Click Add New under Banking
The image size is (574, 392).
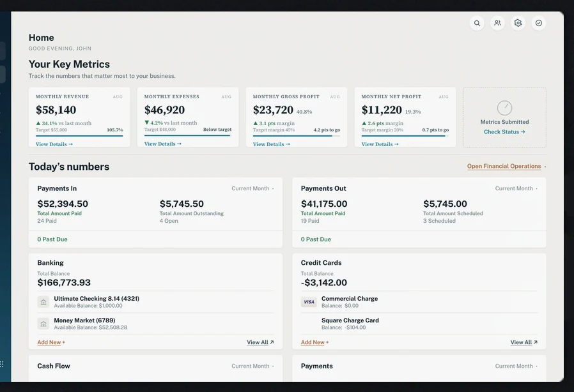click(51, 342)
